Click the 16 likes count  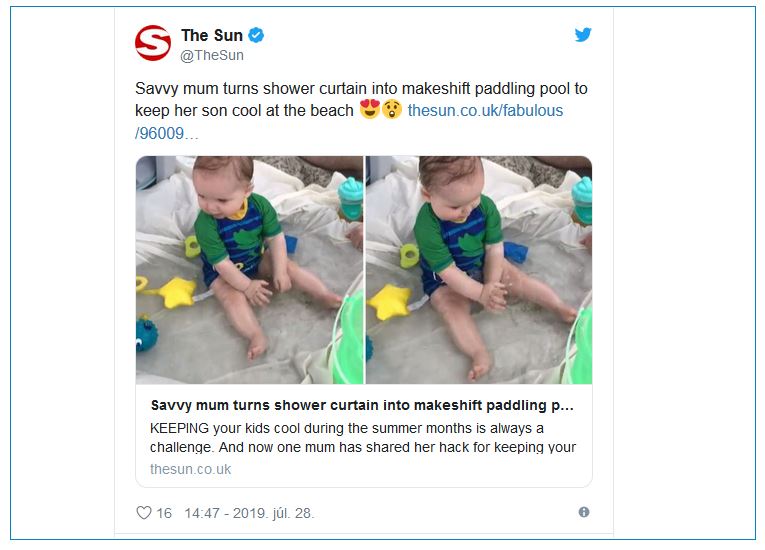[164, 513]
